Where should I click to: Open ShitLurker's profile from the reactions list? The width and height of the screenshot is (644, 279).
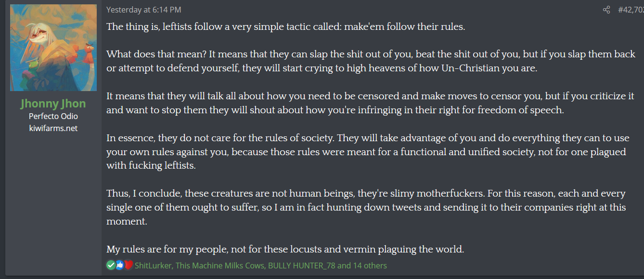pos(153,266)
